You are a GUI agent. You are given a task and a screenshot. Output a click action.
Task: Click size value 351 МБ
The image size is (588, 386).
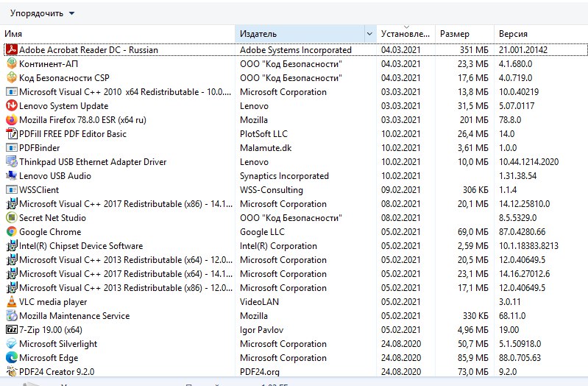tap(474, 50)
